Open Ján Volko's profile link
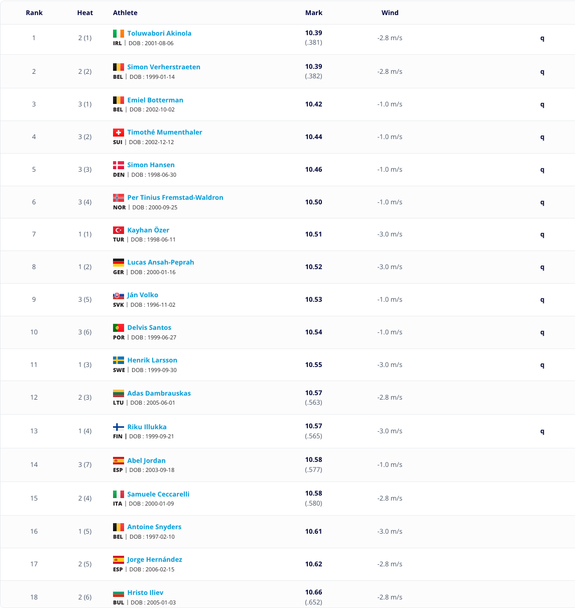Viewport: 575px width, 608px height. tap(142, 295)
